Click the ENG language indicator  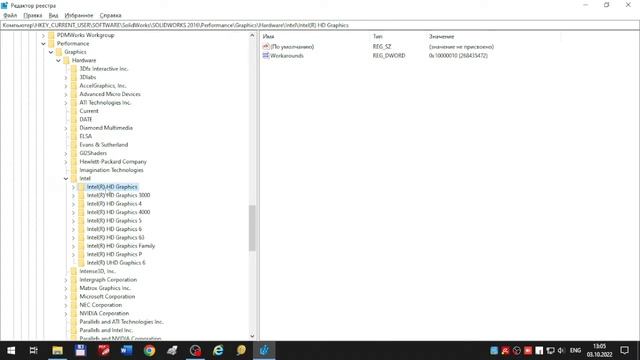(x=576, y=351)
